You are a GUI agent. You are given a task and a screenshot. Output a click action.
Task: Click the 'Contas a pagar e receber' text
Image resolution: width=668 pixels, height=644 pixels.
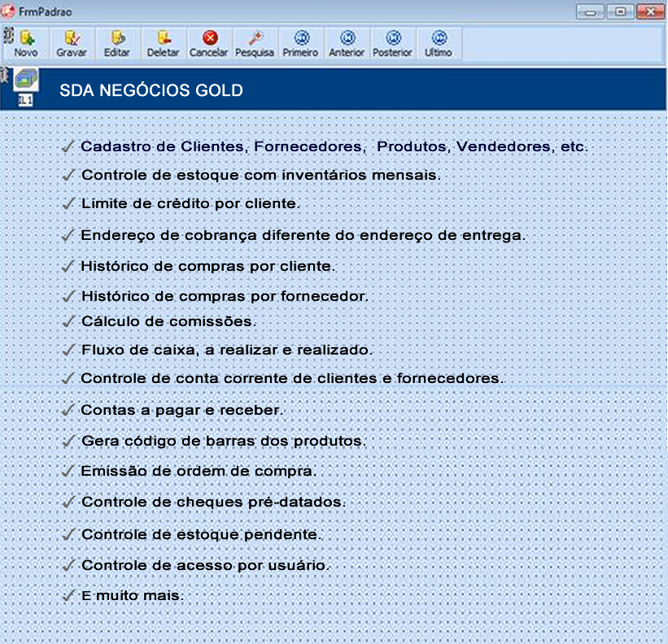pyautogui.click(x=182, y=411)
